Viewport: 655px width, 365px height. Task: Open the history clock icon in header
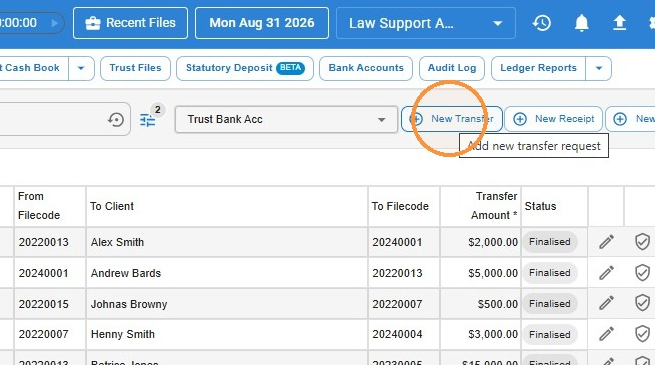[542, 23]
